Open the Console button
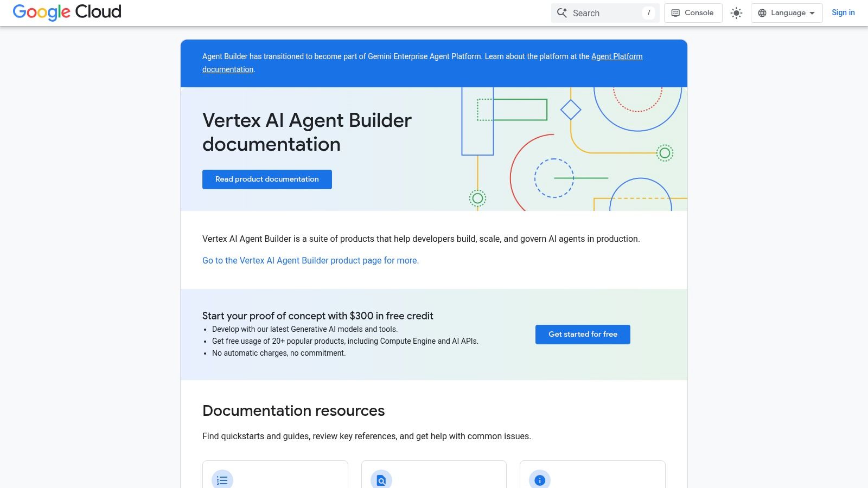 (x=693, y=13)
